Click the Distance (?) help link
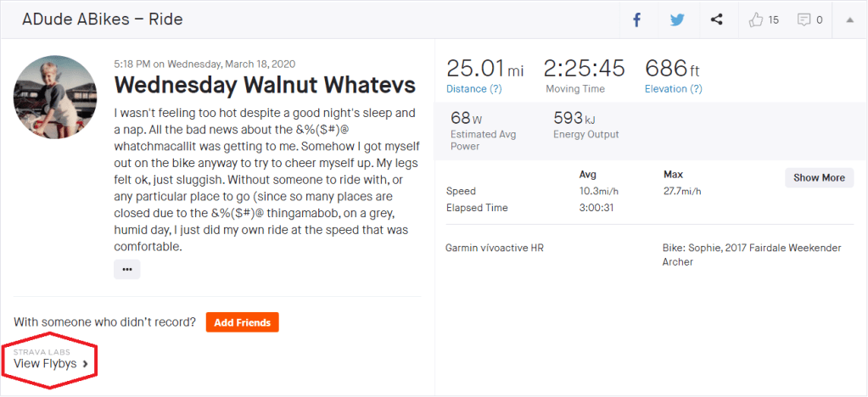The width and height of the screenshot is (868, 397). 474,89
